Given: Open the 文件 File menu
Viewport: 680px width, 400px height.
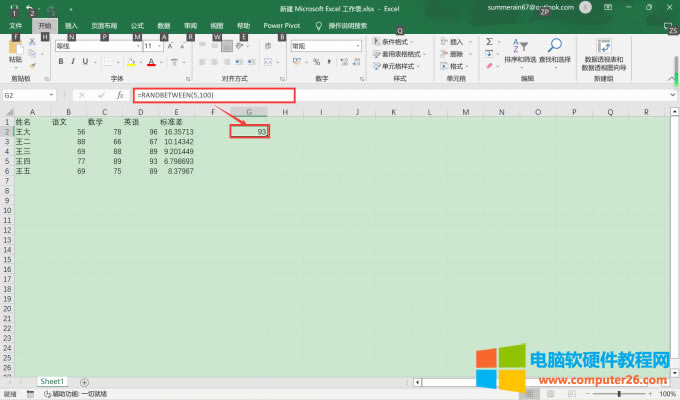Looking at the screenshot, I should click(15, 25).
